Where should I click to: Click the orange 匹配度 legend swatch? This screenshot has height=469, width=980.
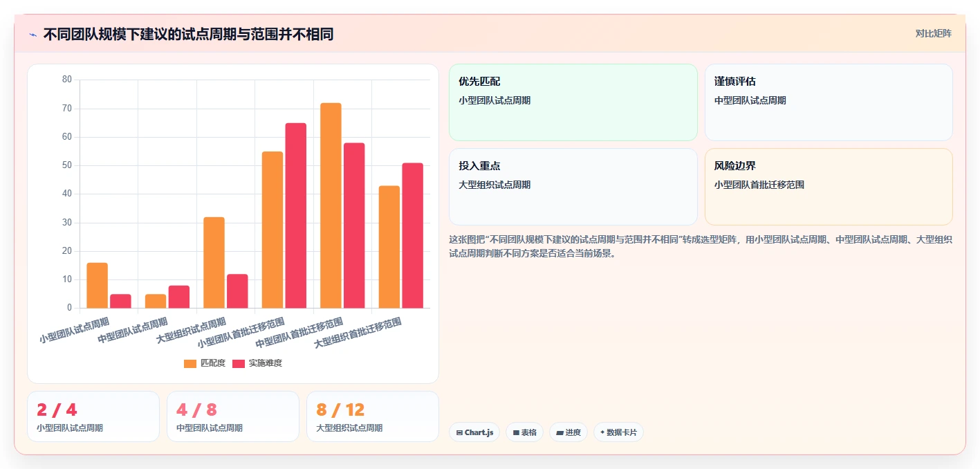tap(190, 363)
